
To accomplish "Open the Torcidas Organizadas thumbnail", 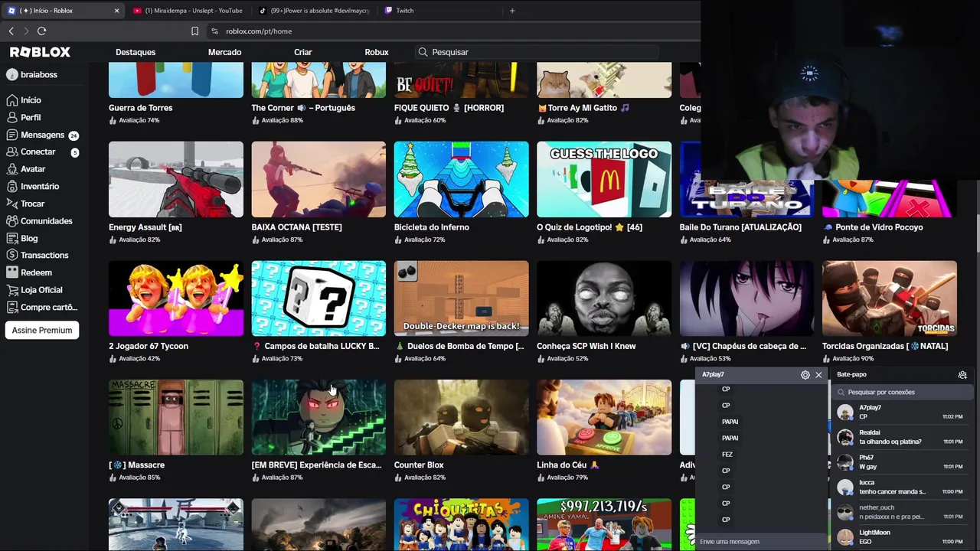I will 890,298.
